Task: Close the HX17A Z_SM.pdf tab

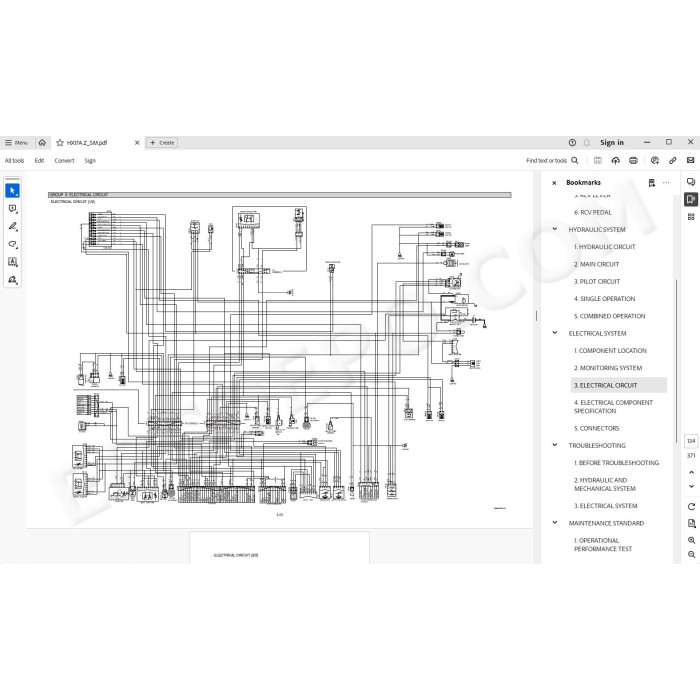Action: point(137,143)
